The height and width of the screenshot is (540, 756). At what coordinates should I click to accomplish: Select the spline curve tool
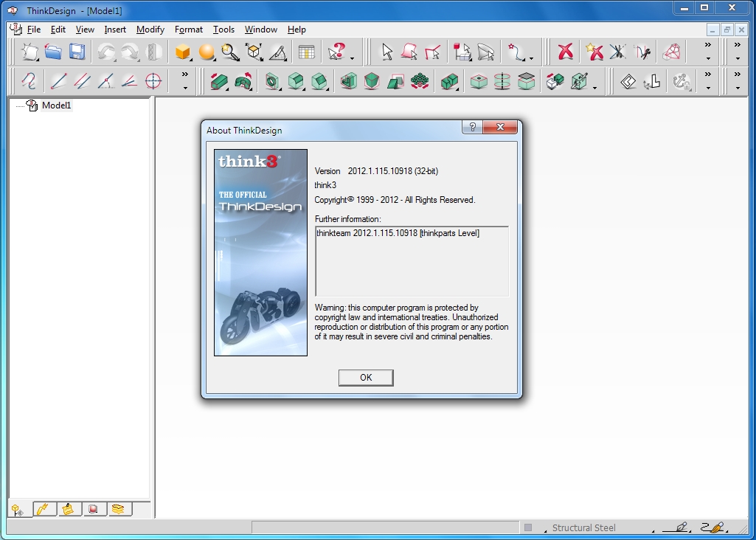click(29, 81)
